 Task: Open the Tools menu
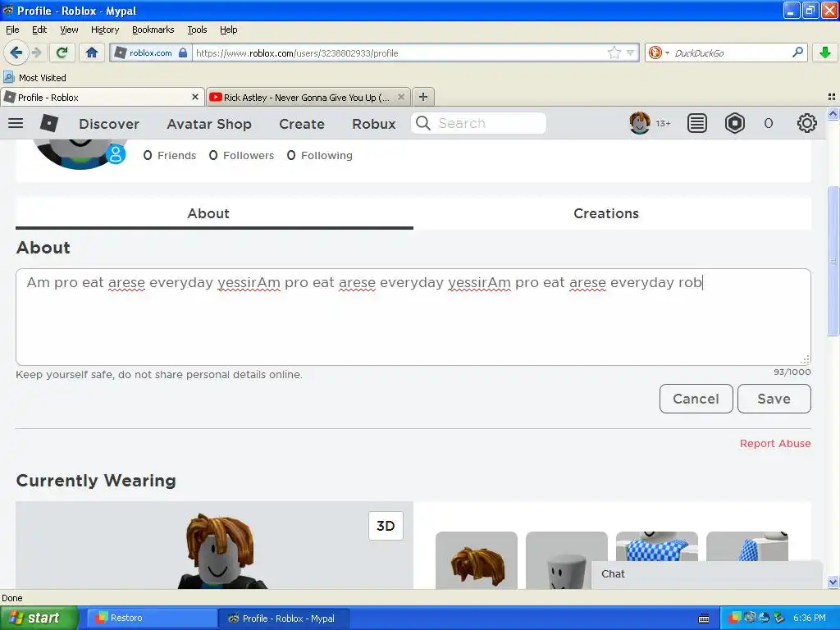tap(197, 30)
